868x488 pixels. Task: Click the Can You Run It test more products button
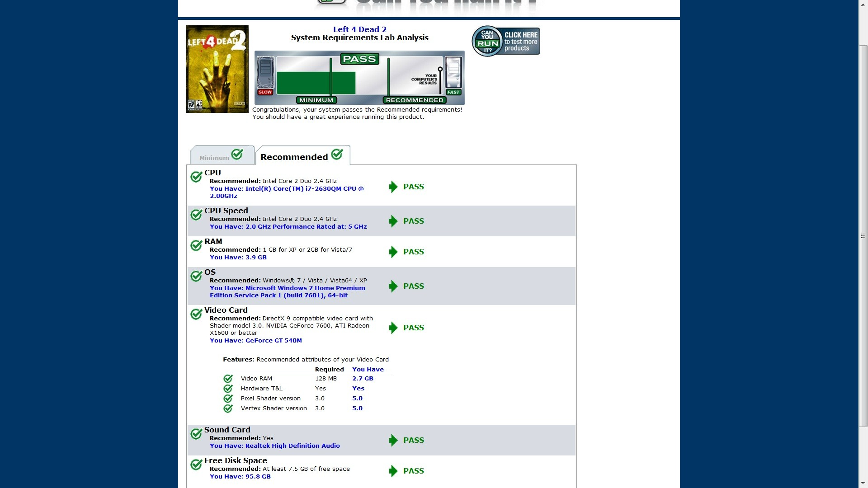(x=506, y=41)
